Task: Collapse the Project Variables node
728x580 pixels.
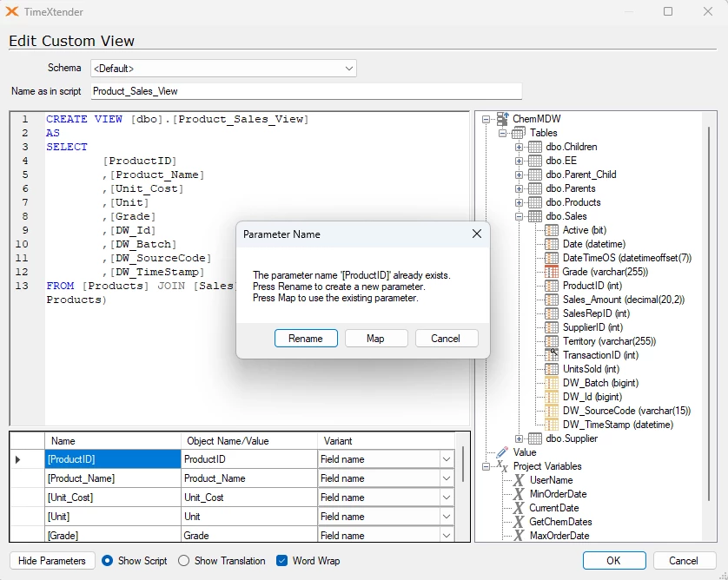Action: 486,466
